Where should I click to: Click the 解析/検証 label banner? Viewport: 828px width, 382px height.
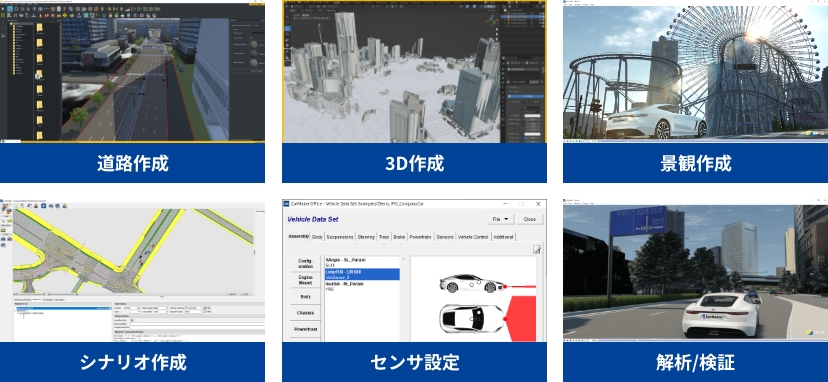click(x=695, y=362)
